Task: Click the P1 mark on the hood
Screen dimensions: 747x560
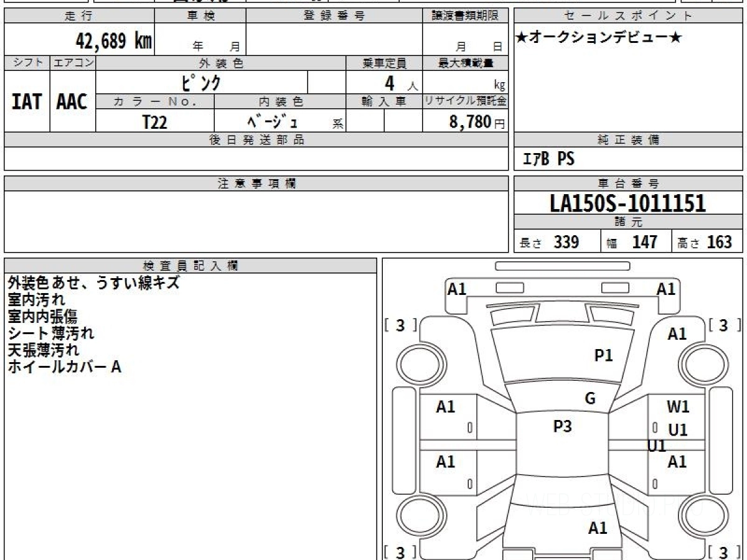Action: (603, 355)
